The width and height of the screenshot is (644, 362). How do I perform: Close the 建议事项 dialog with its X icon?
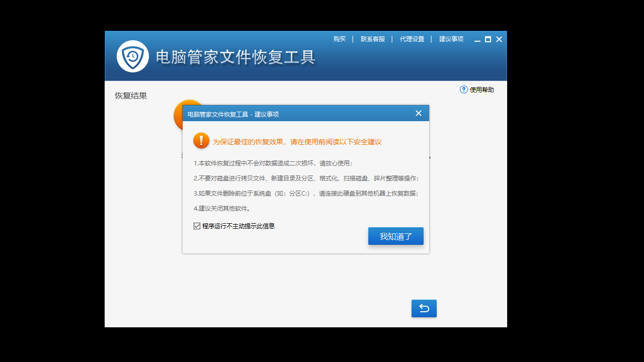point(418,113)
